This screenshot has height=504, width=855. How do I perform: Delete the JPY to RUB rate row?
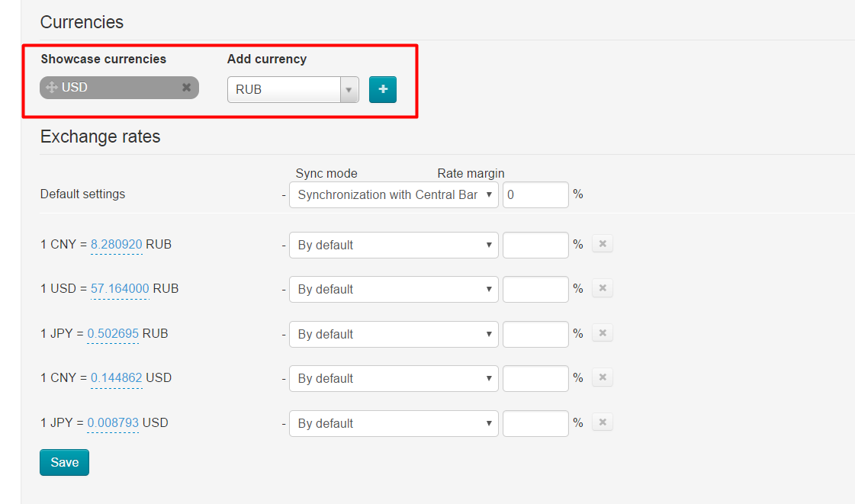tap(603, 332)
